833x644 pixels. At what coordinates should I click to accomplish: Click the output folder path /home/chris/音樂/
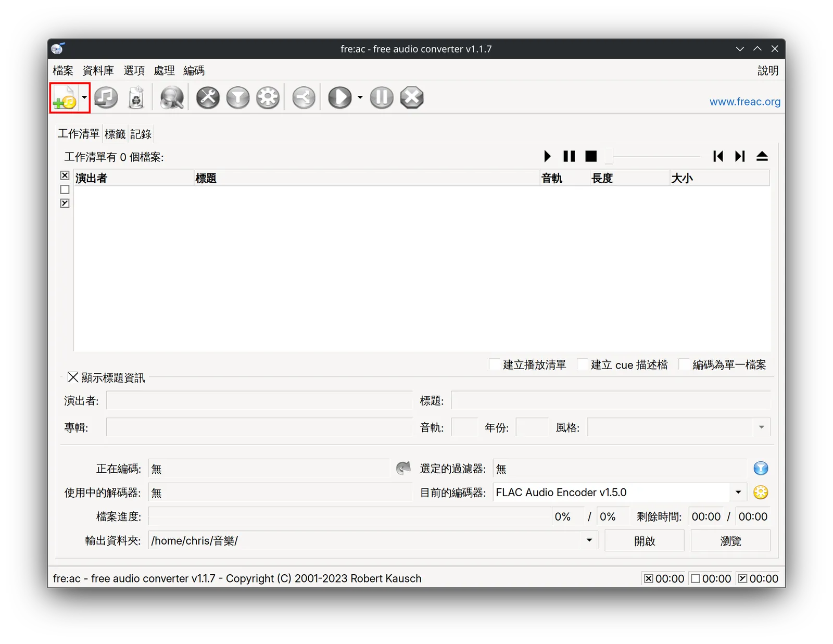(x=195, y=541)
